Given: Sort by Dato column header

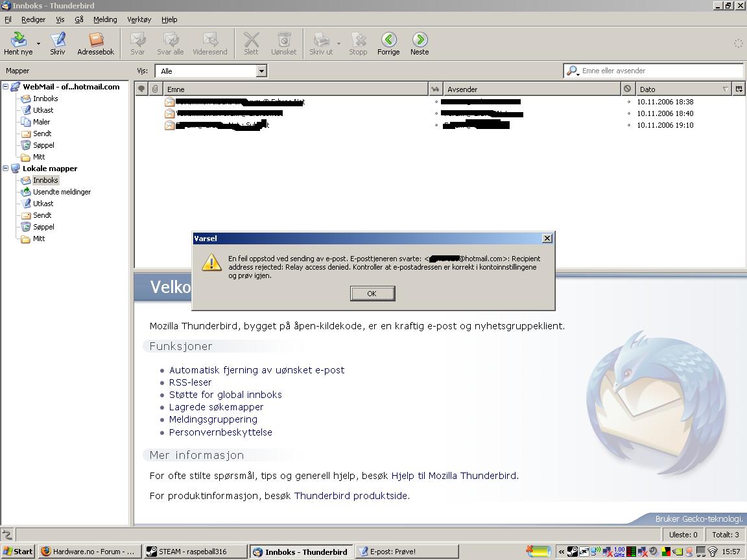Looking at the screenshot, I should click(x=683, y=89).
